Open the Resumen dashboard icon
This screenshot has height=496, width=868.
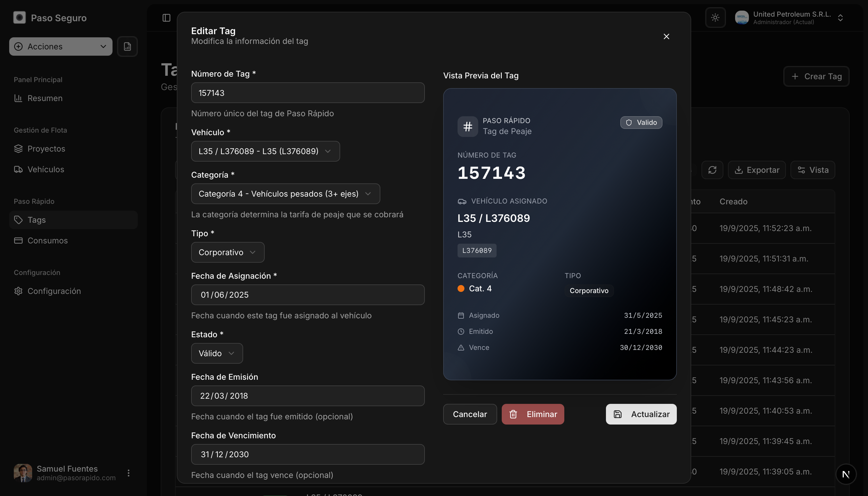(19, 98)
